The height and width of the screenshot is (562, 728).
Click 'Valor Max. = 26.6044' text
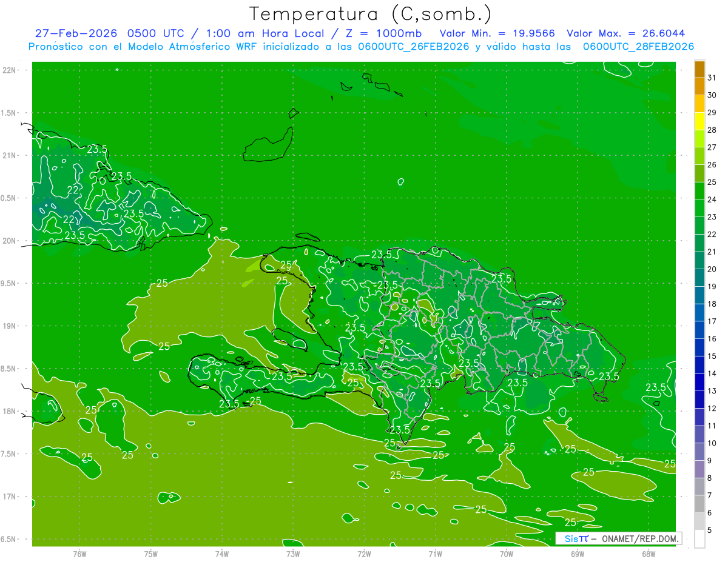pyautogui.click(x=626, y=33)
